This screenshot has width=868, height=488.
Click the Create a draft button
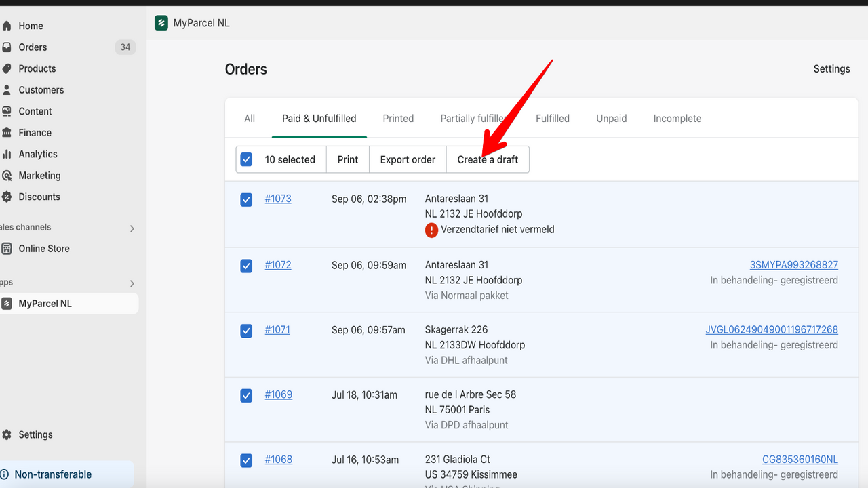point(488,159)
